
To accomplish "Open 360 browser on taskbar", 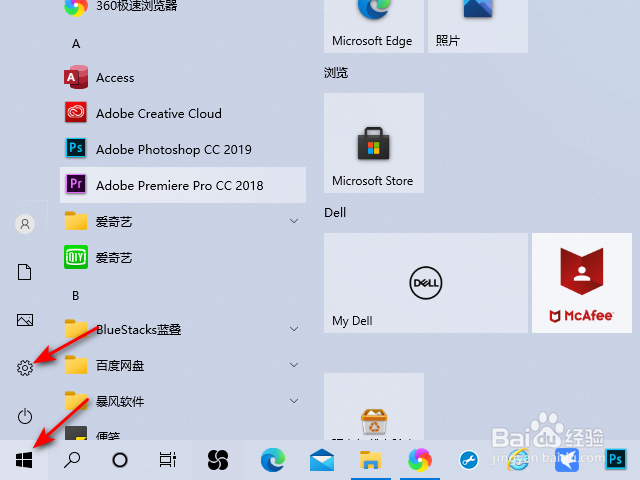I will pos(420,460).
